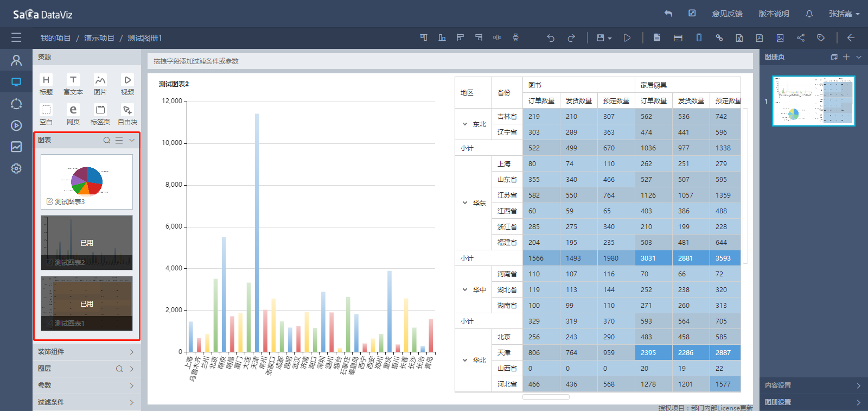Search within 图层 section
The width and height of the screenshot is (868, 411).
(119, 369)
